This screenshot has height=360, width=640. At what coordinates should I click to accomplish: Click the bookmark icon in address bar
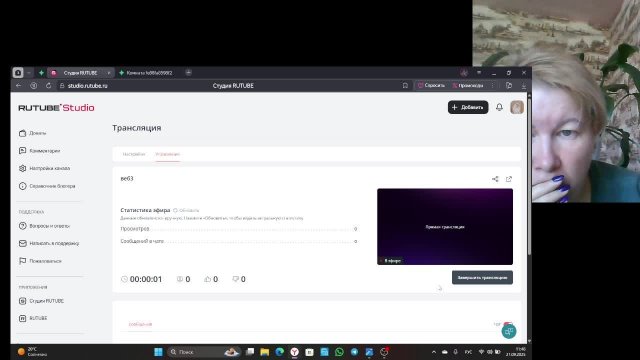point(405,86)
